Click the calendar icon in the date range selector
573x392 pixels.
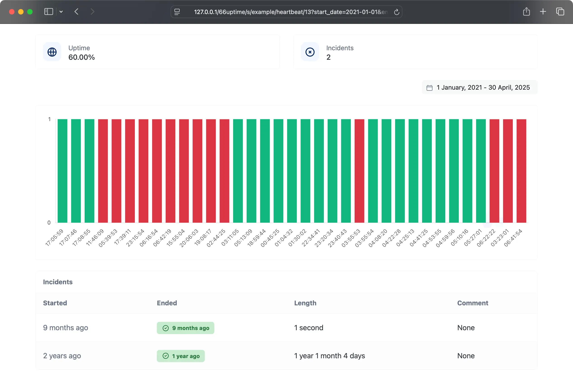click(x=430, y=88)
